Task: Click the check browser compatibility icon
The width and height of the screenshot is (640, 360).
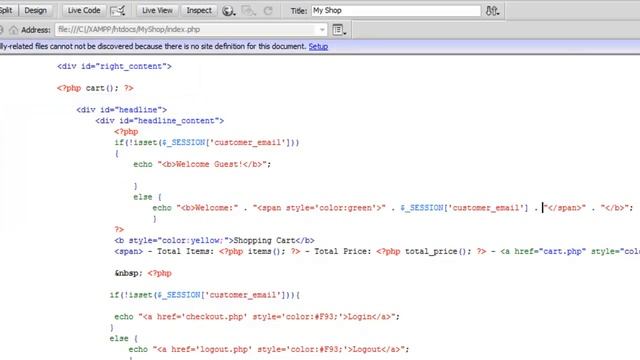Action: tap(118, 11)
